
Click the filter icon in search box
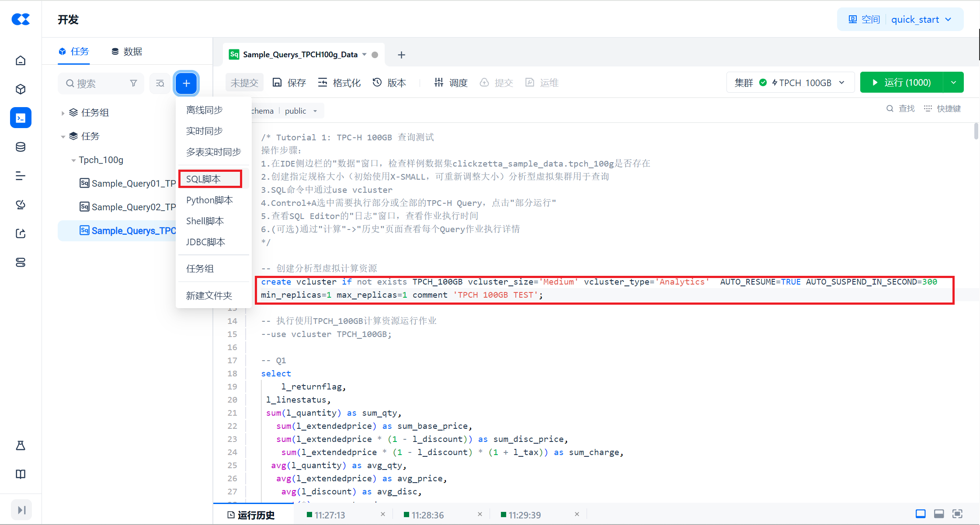(x=133, y=83)
